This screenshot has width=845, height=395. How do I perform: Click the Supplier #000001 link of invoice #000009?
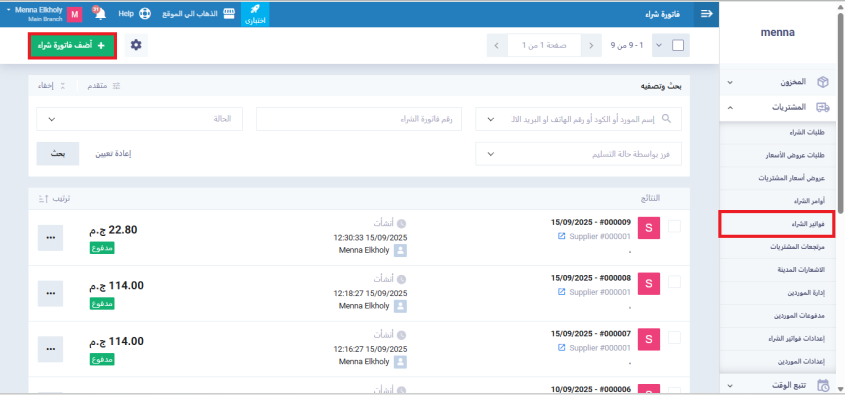[600, 236]
